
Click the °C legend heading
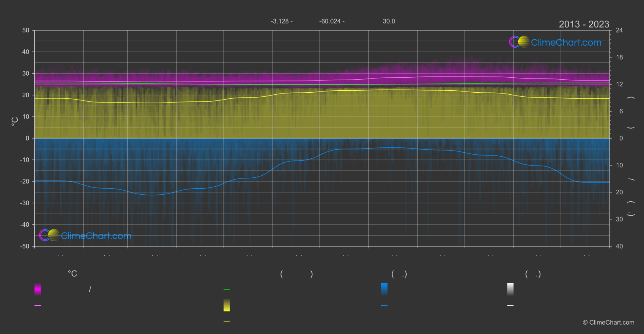click(72, 274)
